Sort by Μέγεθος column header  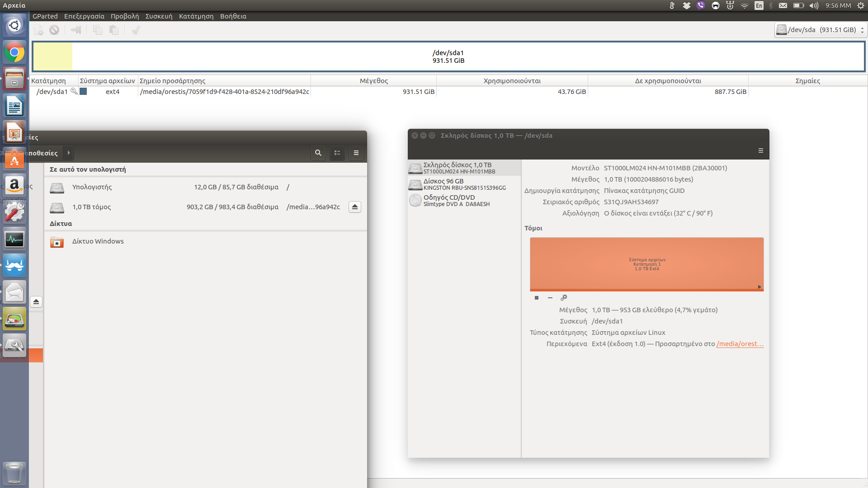tap(373, 81)
